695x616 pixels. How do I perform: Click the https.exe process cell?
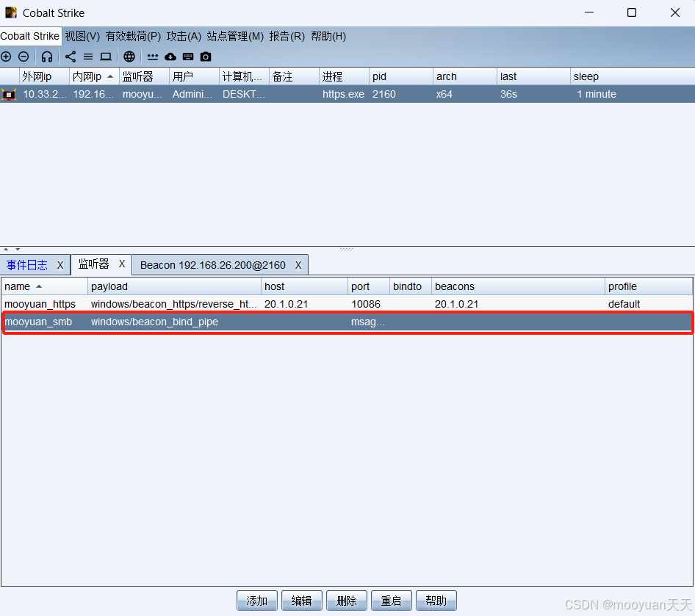click(344, 94)
